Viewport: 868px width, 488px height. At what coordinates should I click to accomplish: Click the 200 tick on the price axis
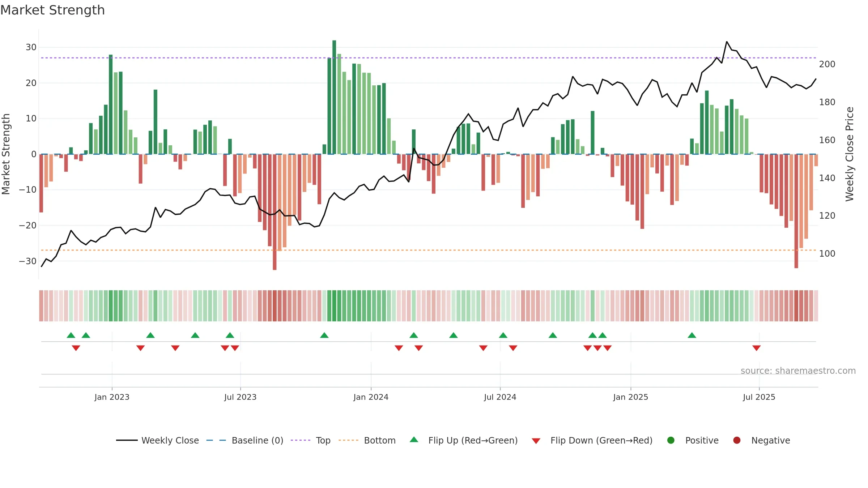coord(827,64)
